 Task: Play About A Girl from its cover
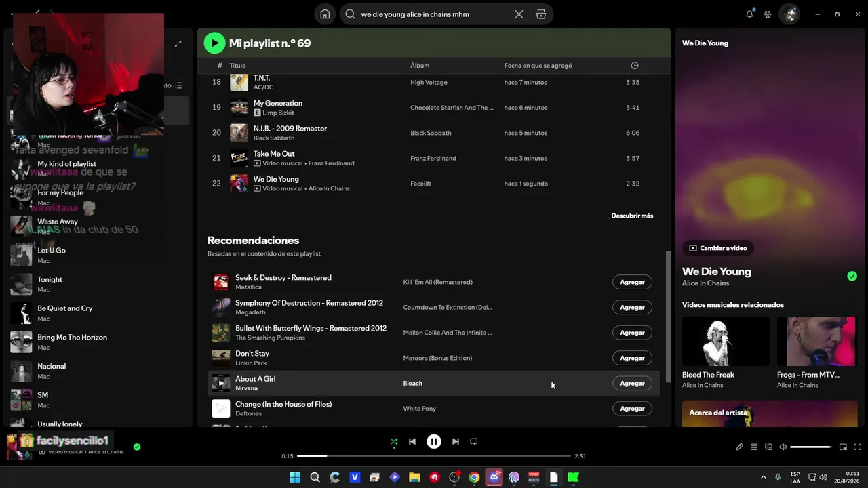point(221,383)
